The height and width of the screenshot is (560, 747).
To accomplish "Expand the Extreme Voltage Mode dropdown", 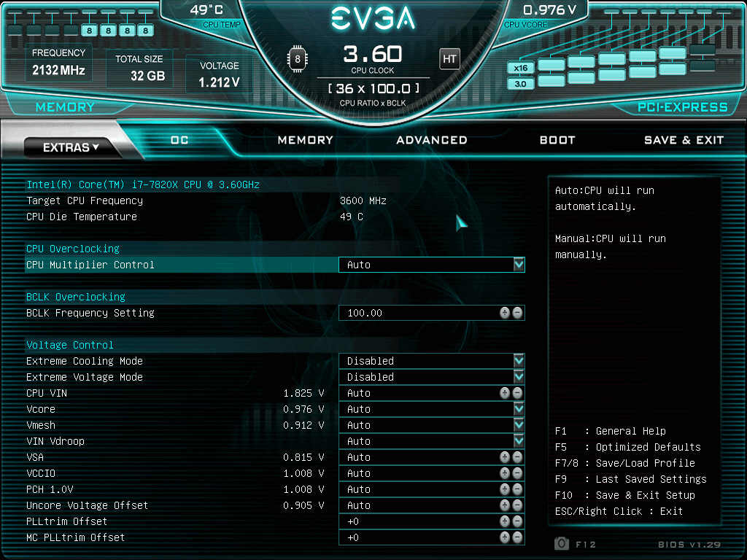I will pos(432,377).
